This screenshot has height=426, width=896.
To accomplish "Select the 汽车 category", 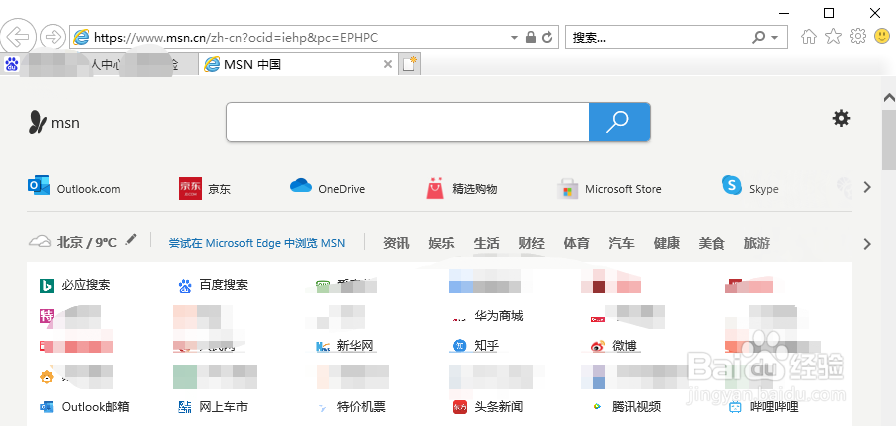I will [x=621, y=243].
